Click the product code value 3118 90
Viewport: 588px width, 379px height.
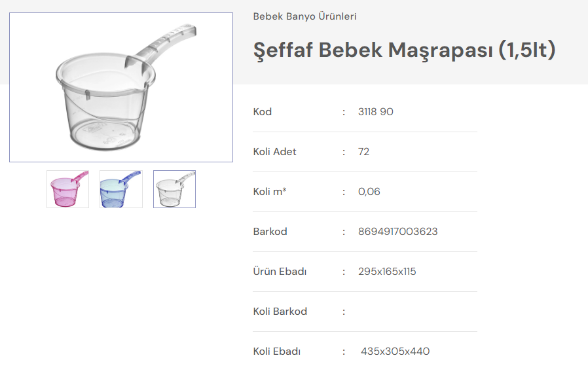[x=376, y=112]
